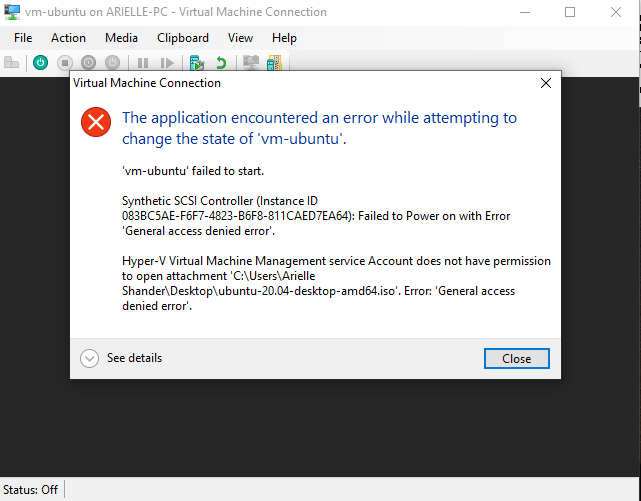Click the Shut Down toolbar icon
641x501 pixels.
pyautogui.click(x=87, y=62)
